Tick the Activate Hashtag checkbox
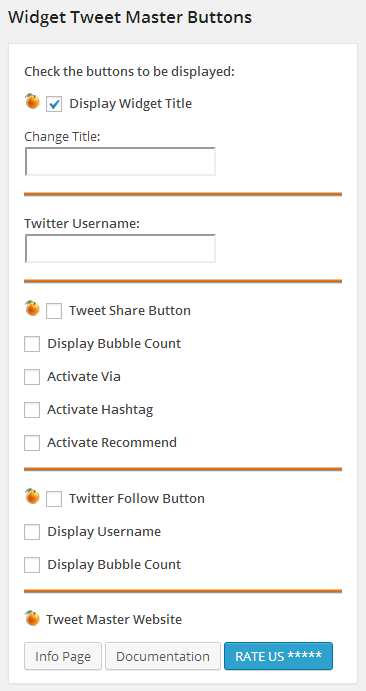 click(x=32, y=410)
